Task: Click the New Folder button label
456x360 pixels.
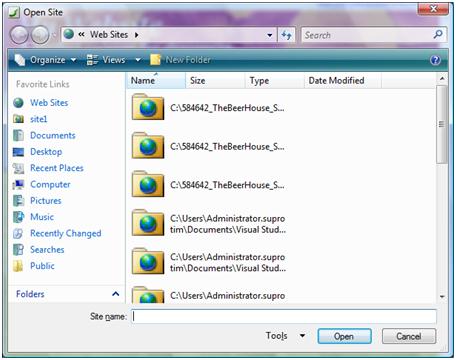Action: point(188,60)
